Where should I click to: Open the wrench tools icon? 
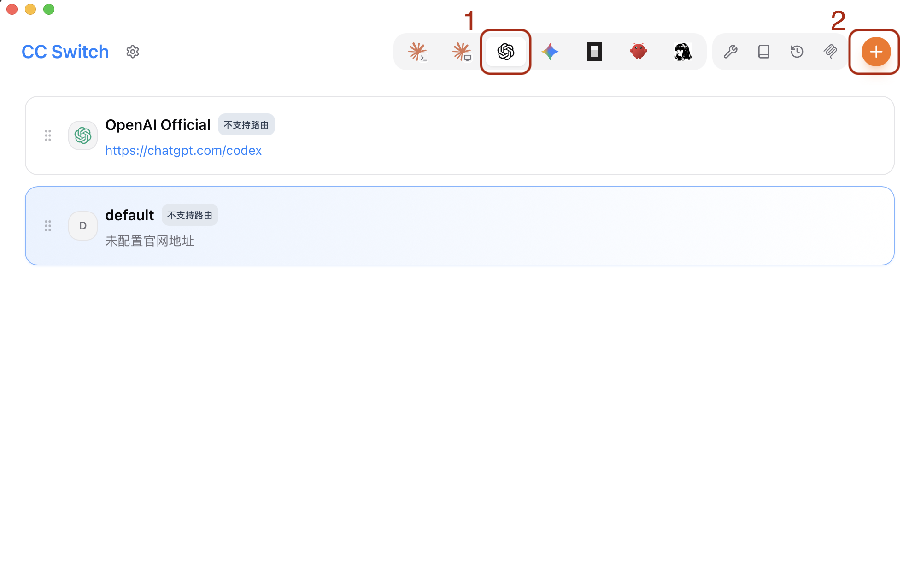coord(731,52)
